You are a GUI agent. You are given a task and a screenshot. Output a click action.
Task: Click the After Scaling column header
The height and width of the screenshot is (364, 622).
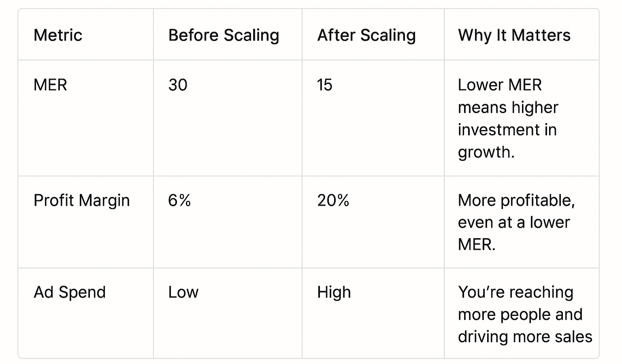coord(366,35)
